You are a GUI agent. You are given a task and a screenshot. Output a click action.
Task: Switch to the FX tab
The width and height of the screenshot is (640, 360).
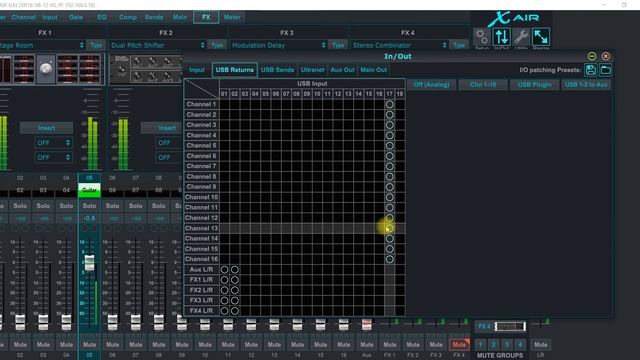[206, 17]
